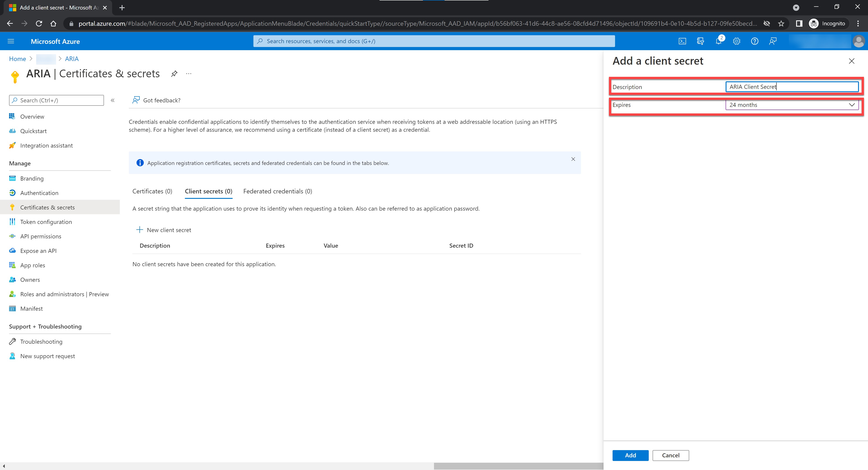
Task: Switch to Federated credentials (0) tab
Action: pos(277,191)
